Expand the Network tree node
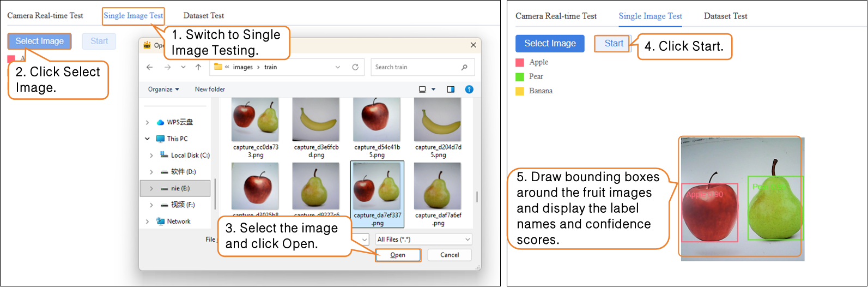This screenshot has height=287, width=868. pyautogui.click(x=148, y=221)
